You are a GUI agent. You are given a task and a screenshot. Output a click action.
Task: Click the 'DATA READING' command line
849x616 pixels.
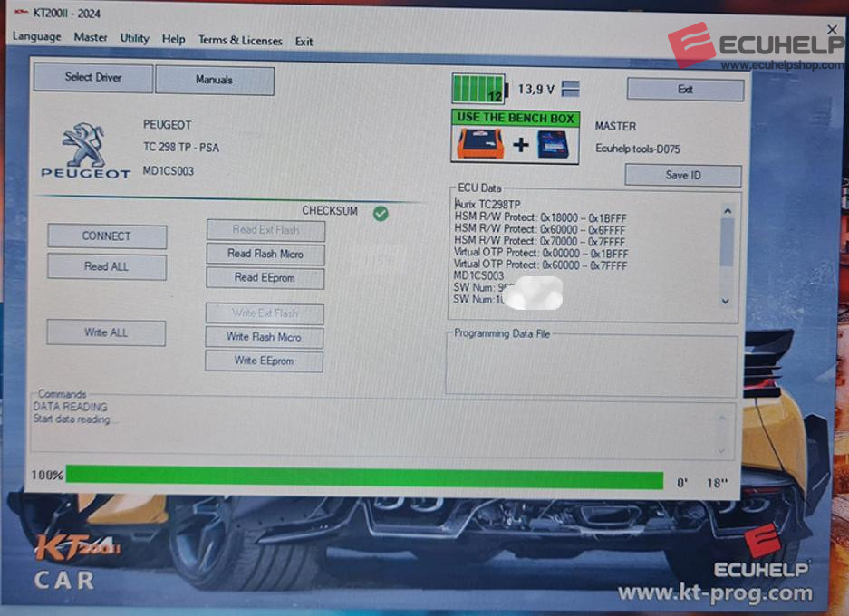pos(70,407)
